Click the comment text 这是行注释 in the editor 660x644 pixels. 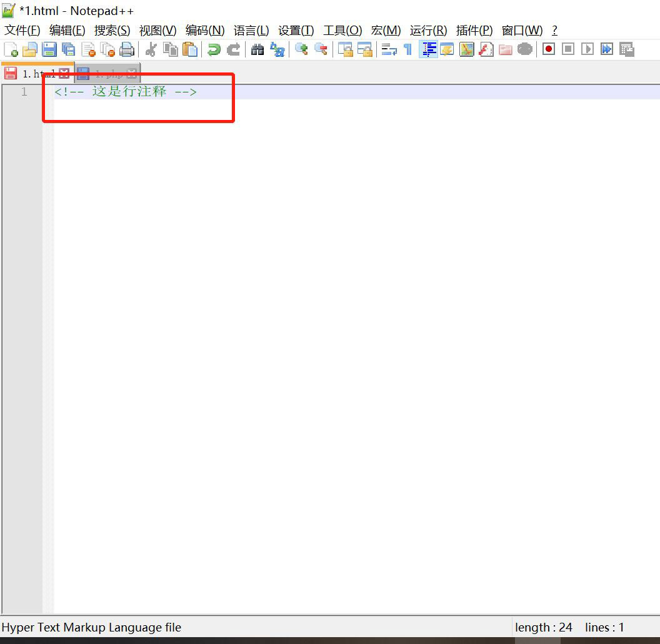(129, 91)
